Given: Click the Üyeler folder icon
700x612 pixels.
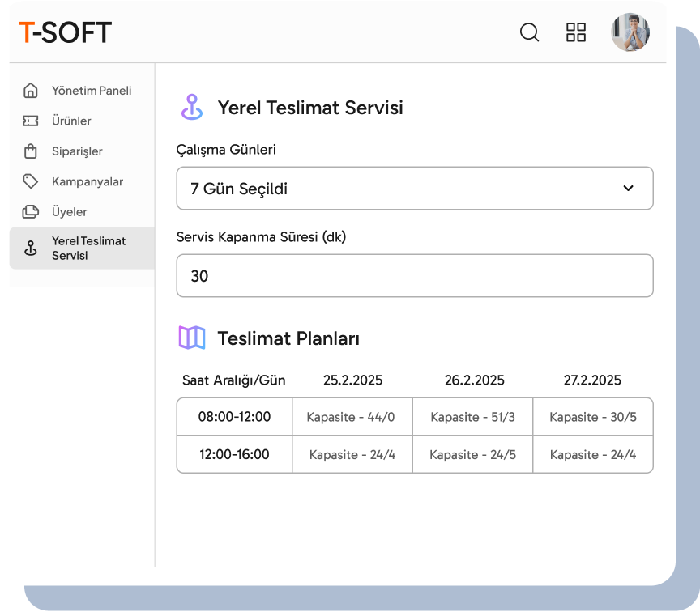Looking at the screenshot, I should point(31,212).
